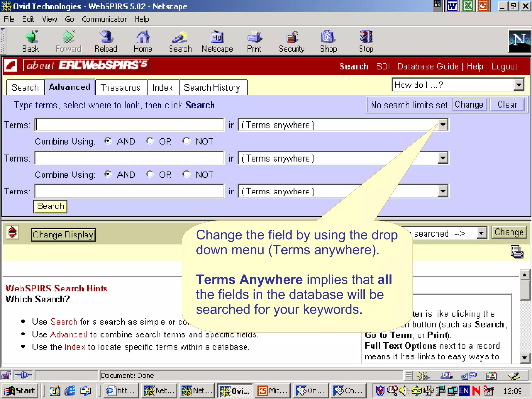Open Word from the Office shortcut bar
The image size is (532, 399).
pos(452,6)
